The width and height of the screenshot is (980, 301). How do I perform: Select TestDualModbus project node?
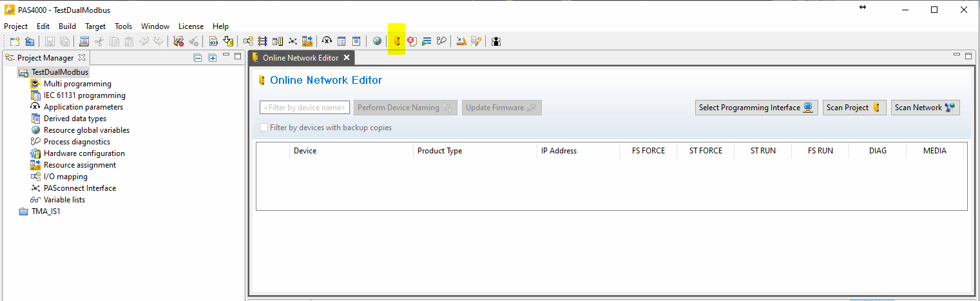(60, 72)
